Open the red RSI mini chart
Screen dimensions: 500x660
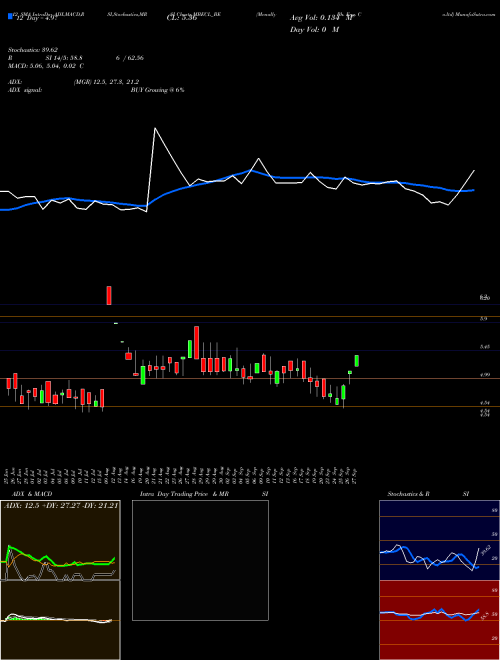pos(439,620)
